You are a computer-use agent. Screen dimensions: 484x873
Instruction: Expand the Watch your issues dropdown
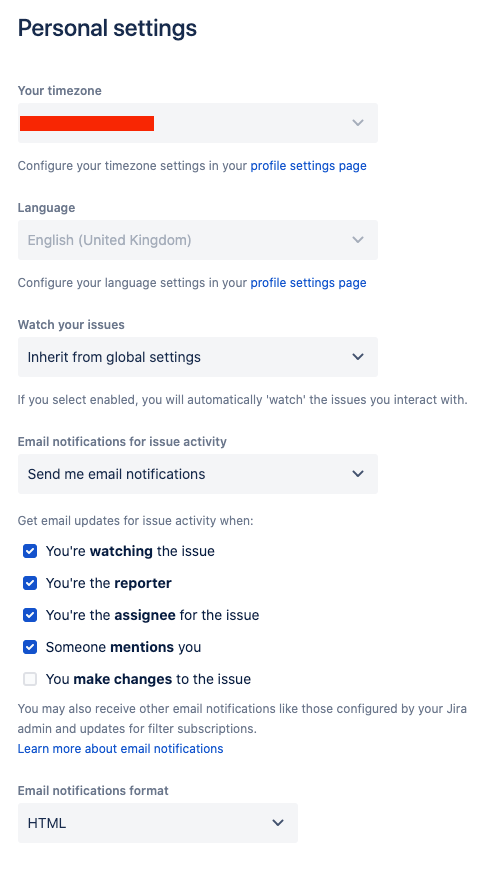[x=198, y=357]
